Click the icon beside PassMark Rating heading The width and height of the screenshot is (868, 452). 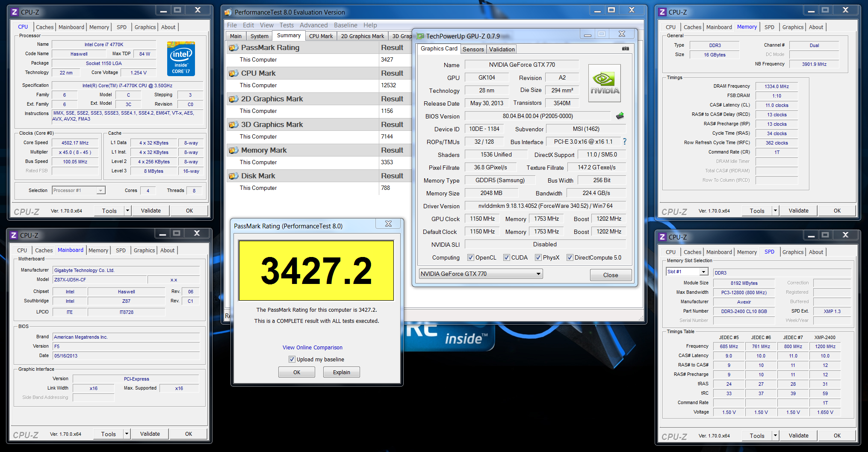click(233, 47)
